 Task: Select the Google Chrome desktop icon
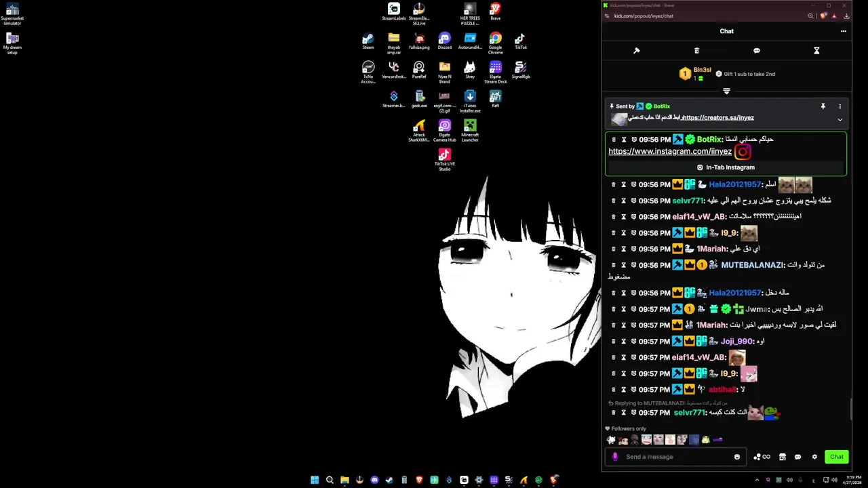[x=496, y=43]
